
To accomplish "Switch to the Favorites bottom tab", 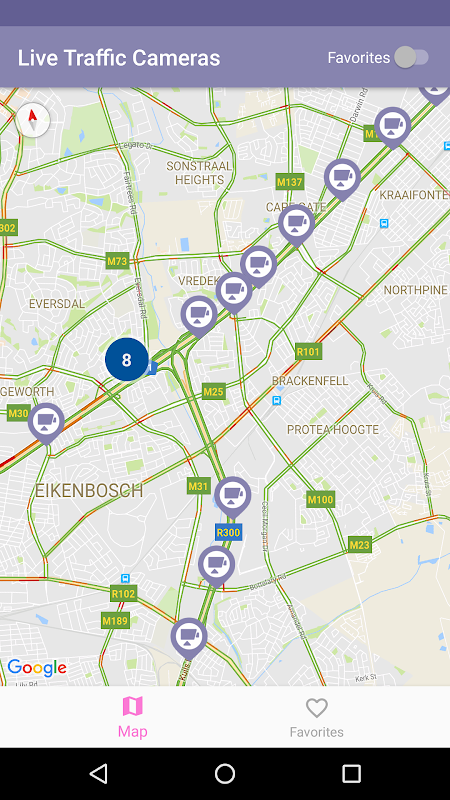I will (316, 717).
